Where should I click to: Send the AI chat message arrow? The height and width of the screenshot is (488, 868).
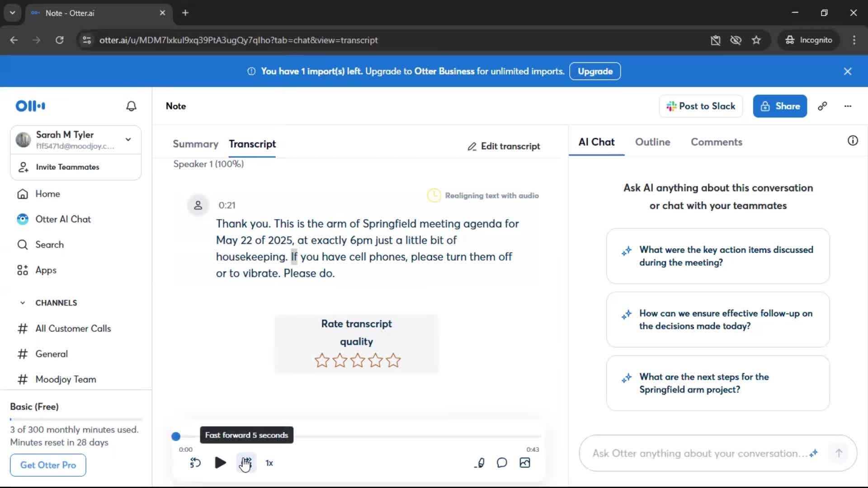[x=839, y=453]
